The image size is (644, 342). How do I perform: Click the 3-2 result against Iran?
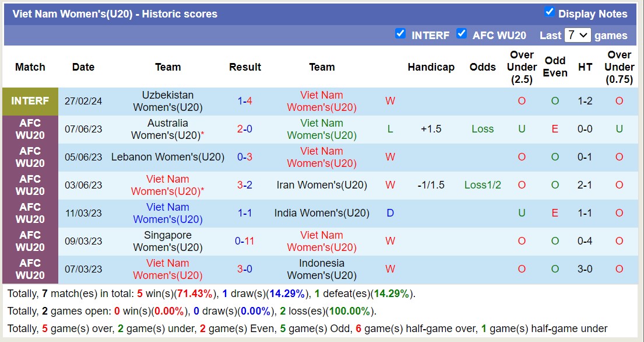245,185
